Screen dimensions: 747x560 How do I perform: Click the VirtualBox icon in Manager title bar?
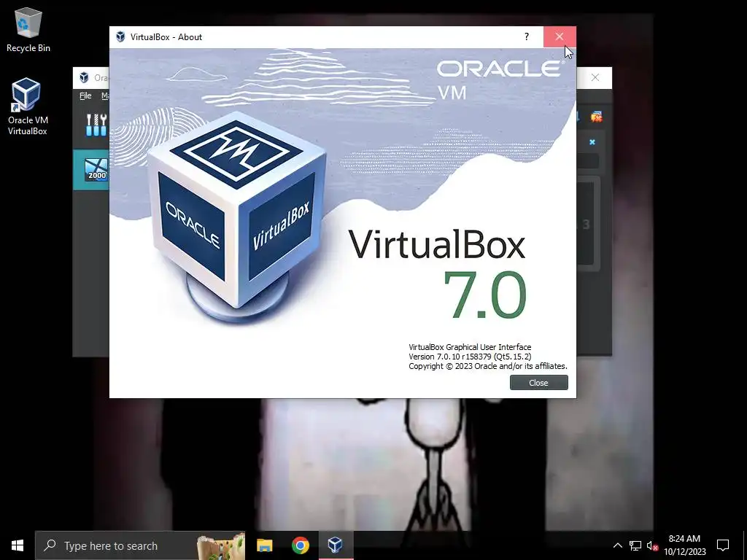tap(84, 77)
